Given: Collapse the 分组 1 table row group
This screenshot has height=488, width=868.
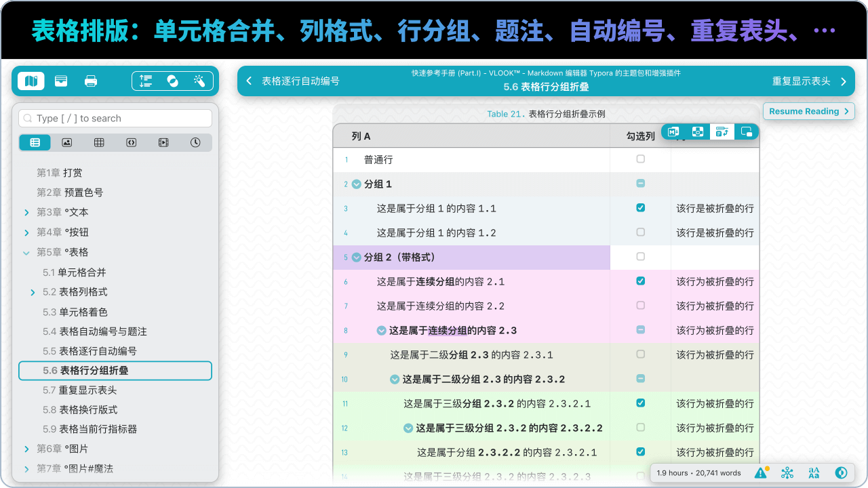Looking at the screenshot, I should click(x=357, y=184).
